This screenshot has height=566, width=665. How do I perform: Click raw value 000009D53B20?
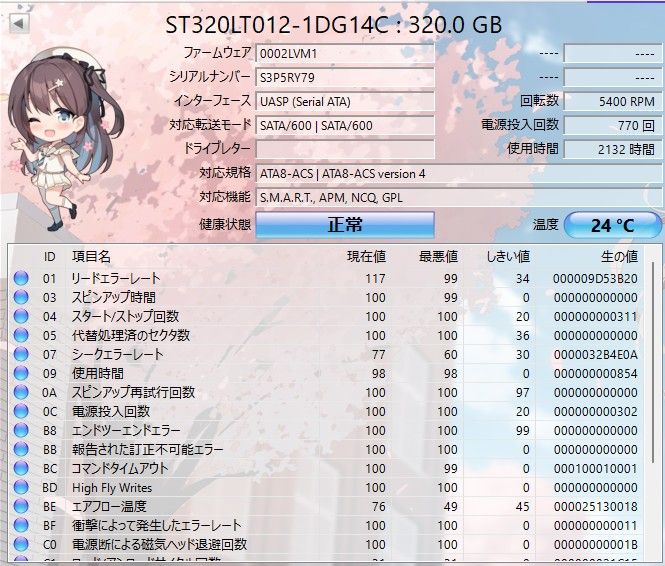pyautogui.click(x=595, y=279)
